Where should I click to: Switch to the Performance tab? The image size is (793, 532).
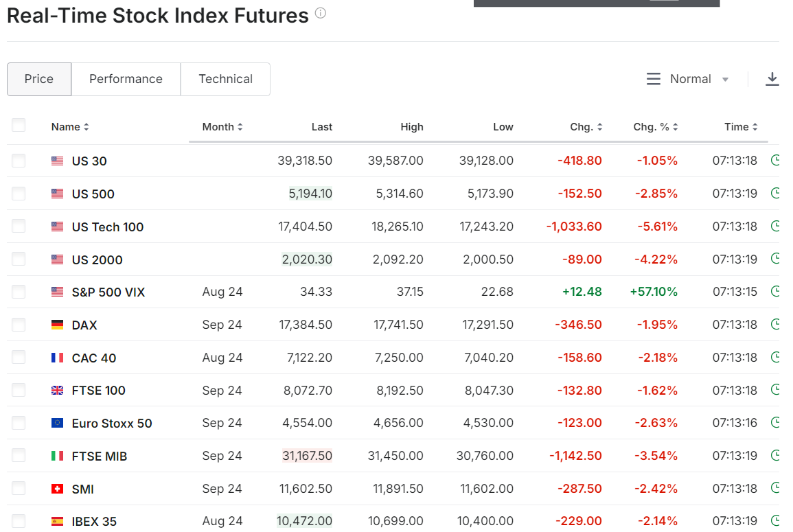pyautogui.click(x=126, y=79)
